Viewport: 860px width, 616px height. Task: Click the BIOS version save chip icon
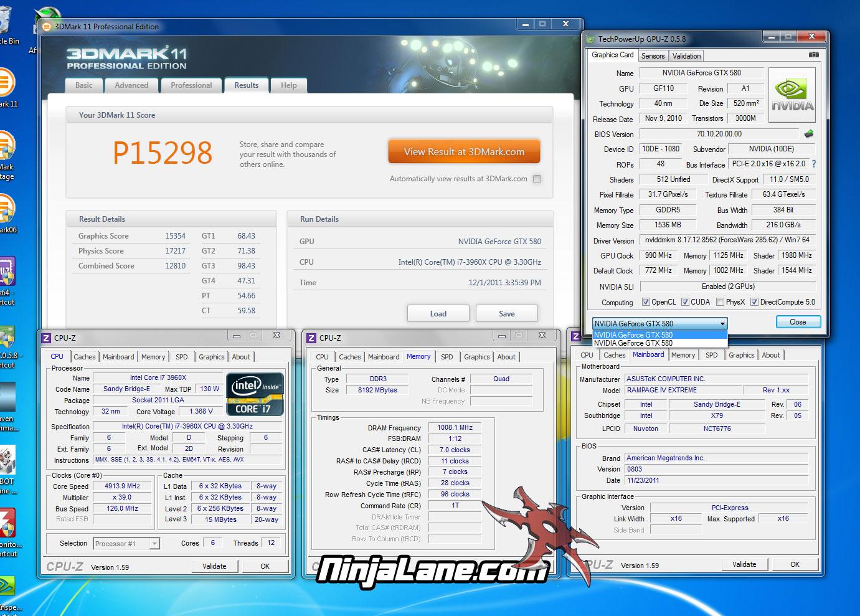[x=809, y=133]
